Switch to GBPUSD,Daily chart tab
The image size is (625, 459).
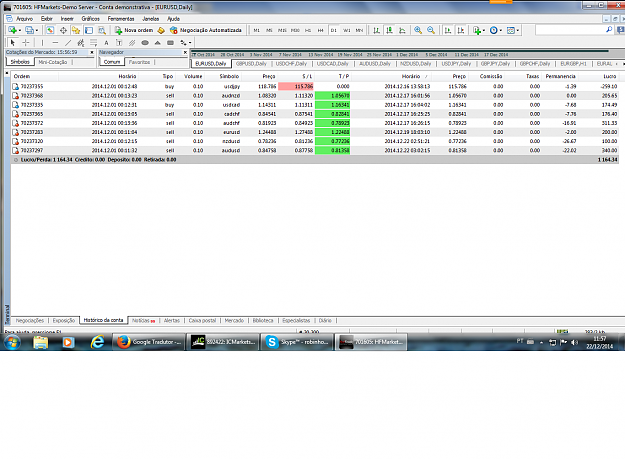click(x=251, y=64)
